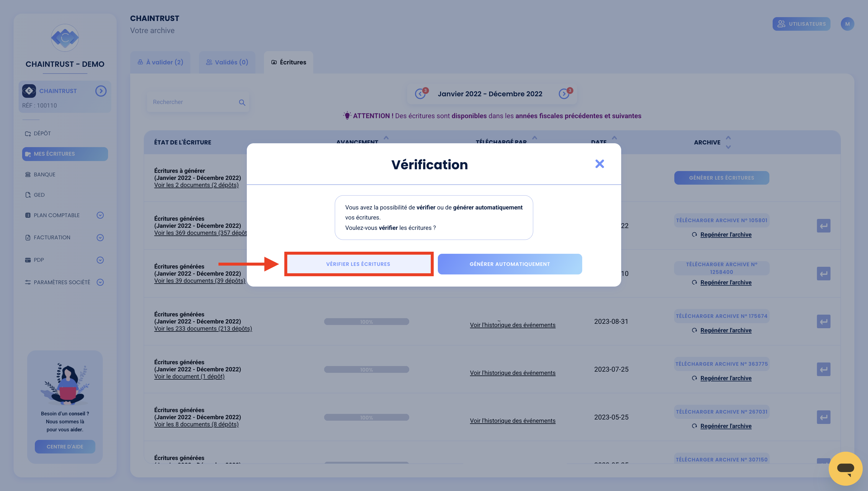The height and width of the screenshot is (491, 868).
Task: Open Voir les 8 documents (8 dépôts) link
Action: 196,425
